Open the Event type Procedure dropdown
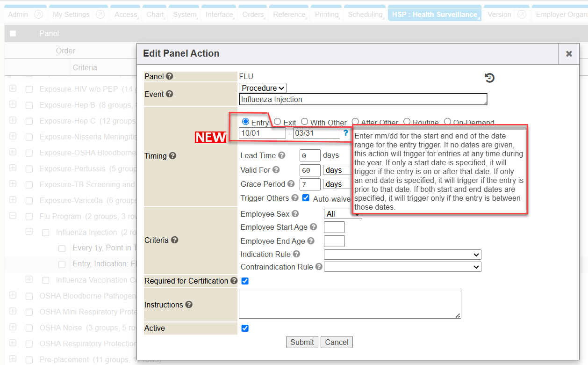This screenshot has height=365, width=588. click(x=263, y=88)
